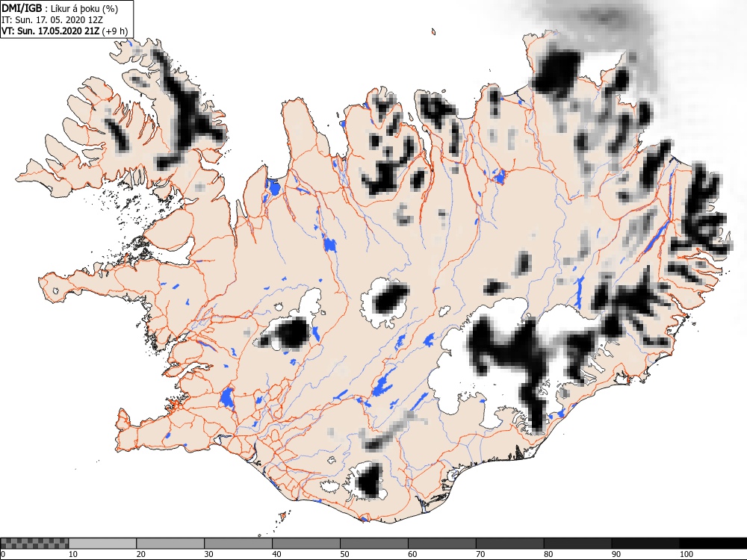
Task: Click the legend label '70'
Action: (x=480, y=554)
